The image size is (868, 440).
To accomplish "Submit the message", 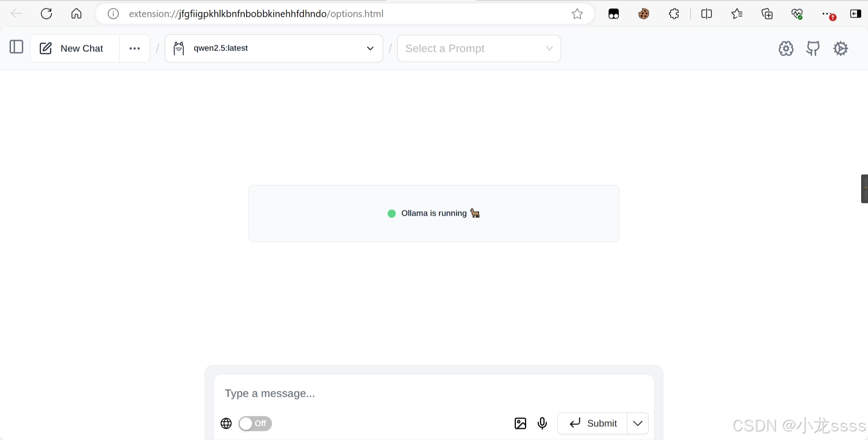I will pyautogui.click(x=592, y=424).
